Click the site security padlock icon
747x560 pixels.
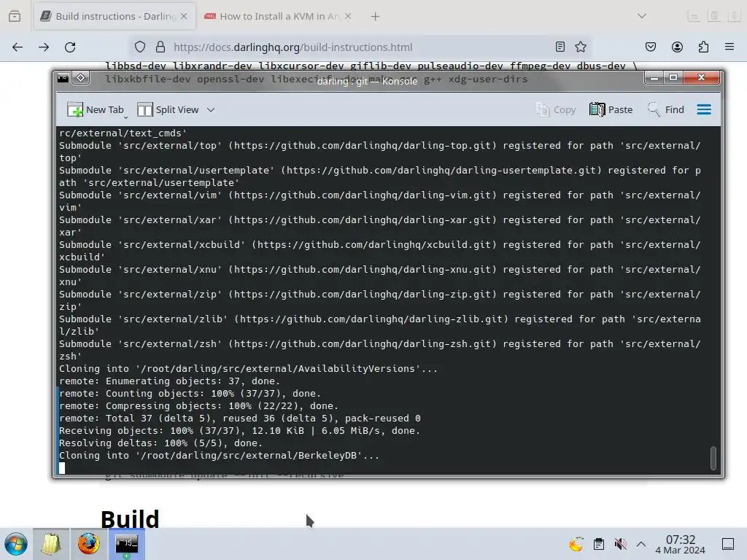click(160, 47)
